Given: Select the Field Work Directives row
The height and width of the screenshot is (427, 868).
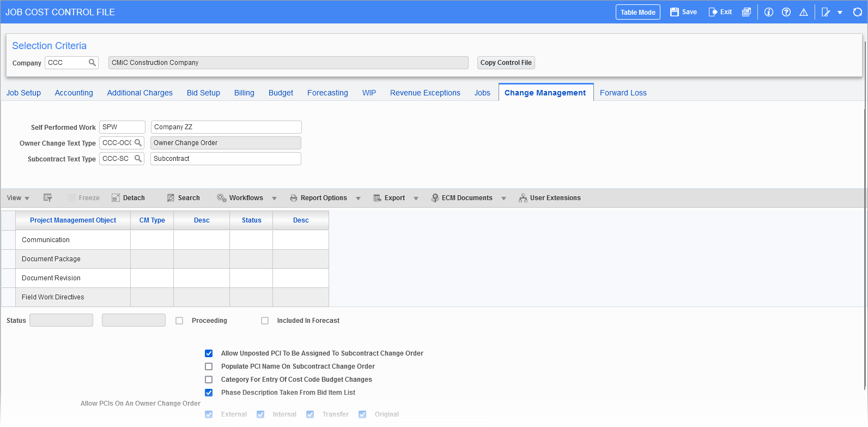Looking at the screenshot, I should (x=165, y=297).
